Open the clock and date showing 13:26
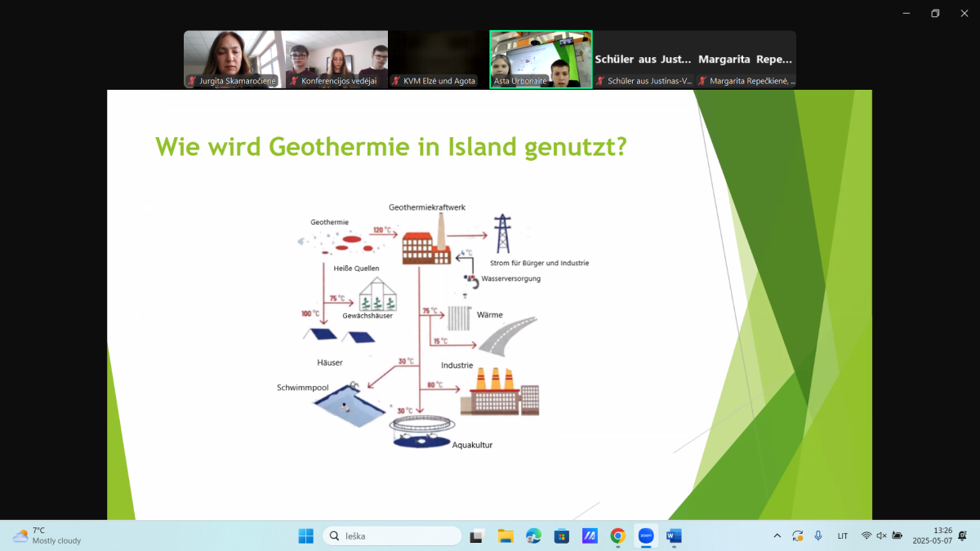This screenshot has height=551, width=980. point(933,535)
